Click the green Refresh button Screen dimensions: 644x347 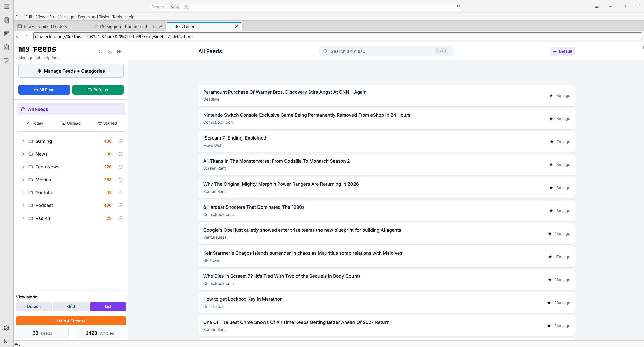pos(98,90)
